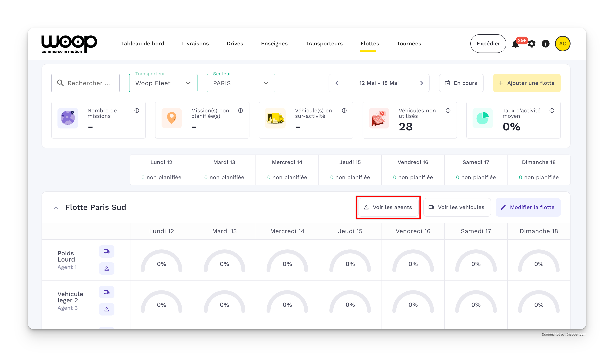
Task: Click the agent icon for Poids Lourd
Action: 107,269
